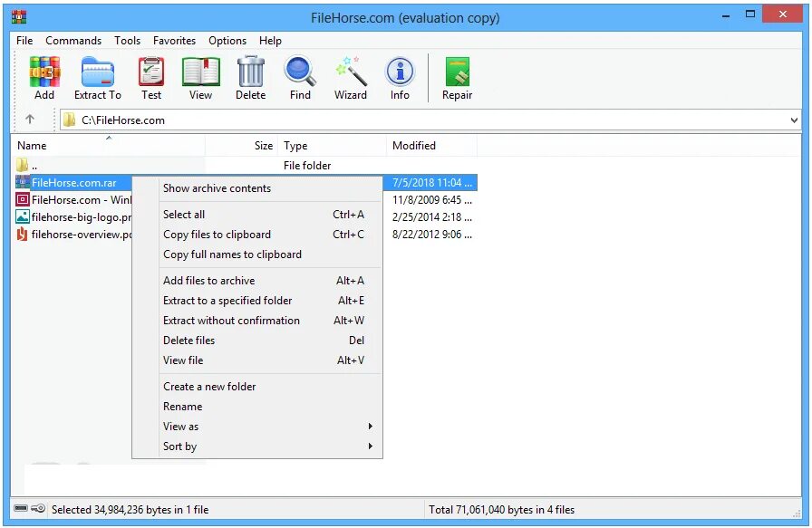
Task: Open the View book icon
Action: coord(200,78)
